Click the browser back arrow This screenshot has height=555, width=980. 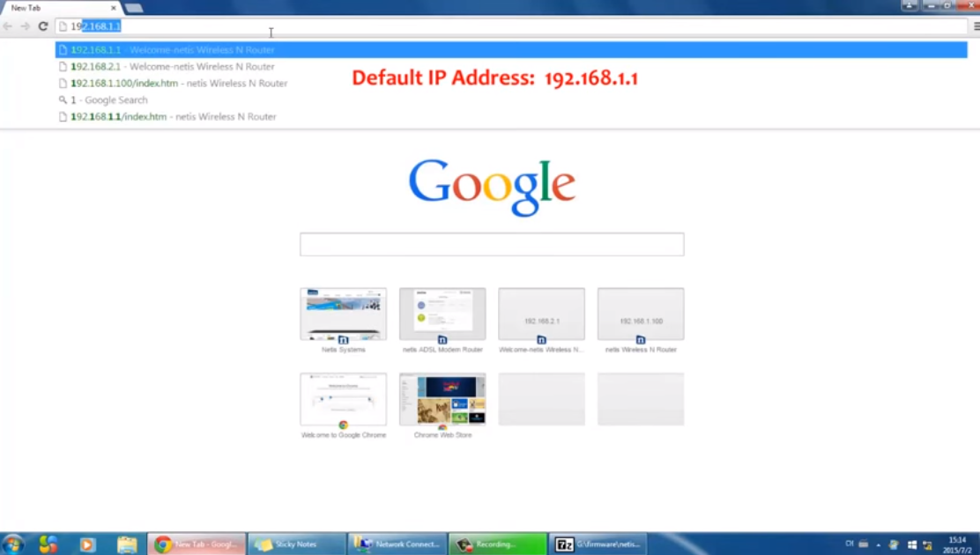[x=8, y=26]
